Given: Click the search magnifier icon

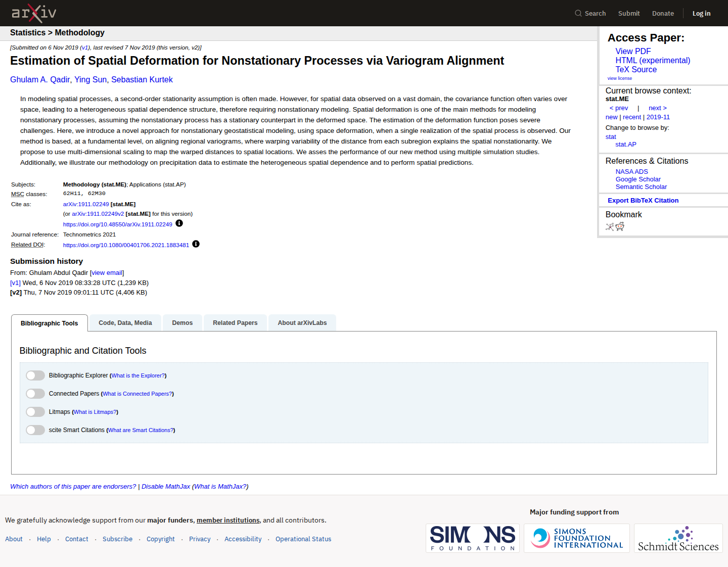Looking at the screenshot, I should pos(578,13).
